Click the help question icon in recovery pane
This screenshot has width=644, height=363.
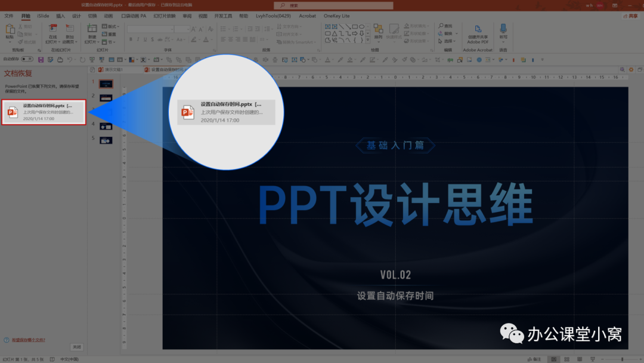click(6, 340)
